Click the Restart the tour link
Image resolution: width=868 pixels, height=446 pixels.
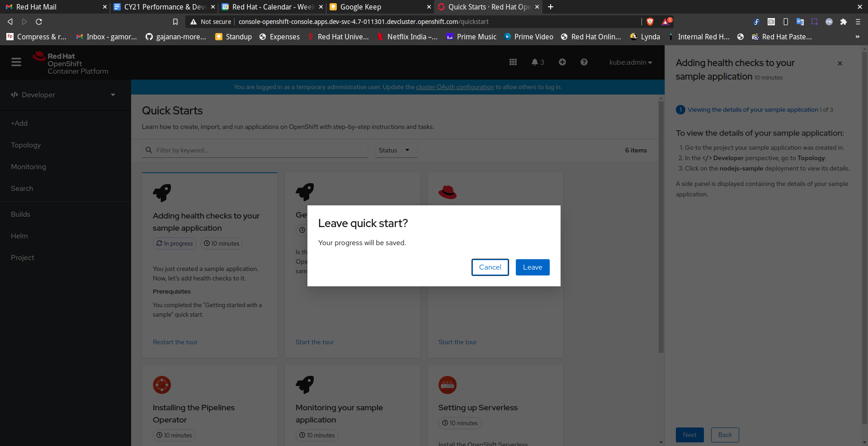tap(175, 342)
